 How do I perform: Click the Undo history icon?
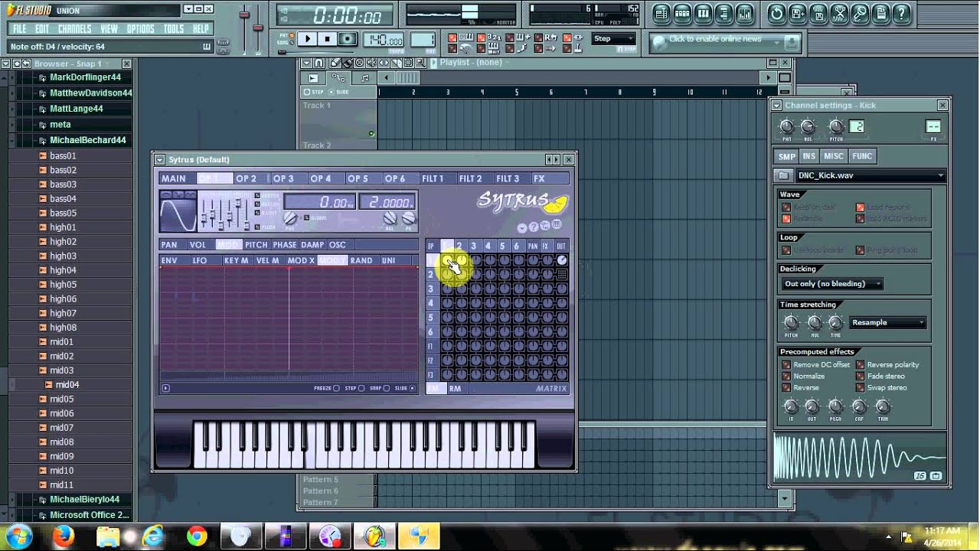[777, 13]
